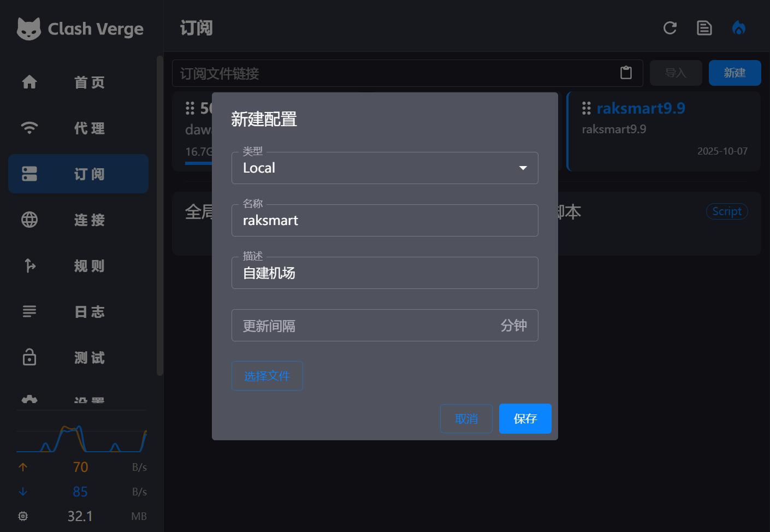This screenshot has width=770, height=532.
Task: View the 连接 connections page
Action: (79, 220)
